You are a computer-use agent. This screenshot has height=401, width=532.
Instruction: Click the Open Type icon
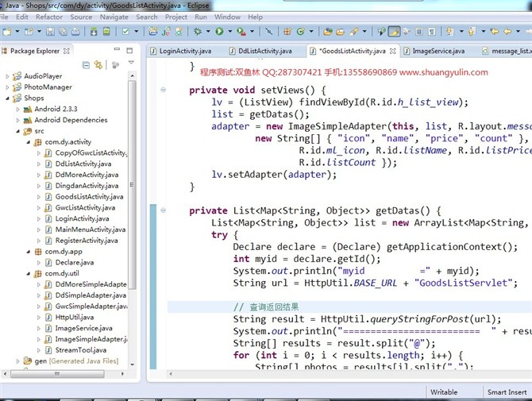coord(327,32)
